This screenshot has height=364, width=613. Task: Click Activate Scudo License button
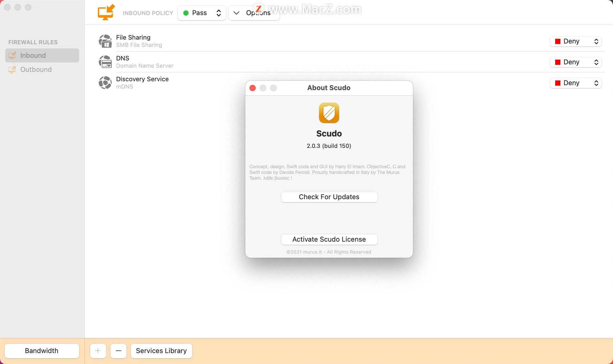point(329,239)
